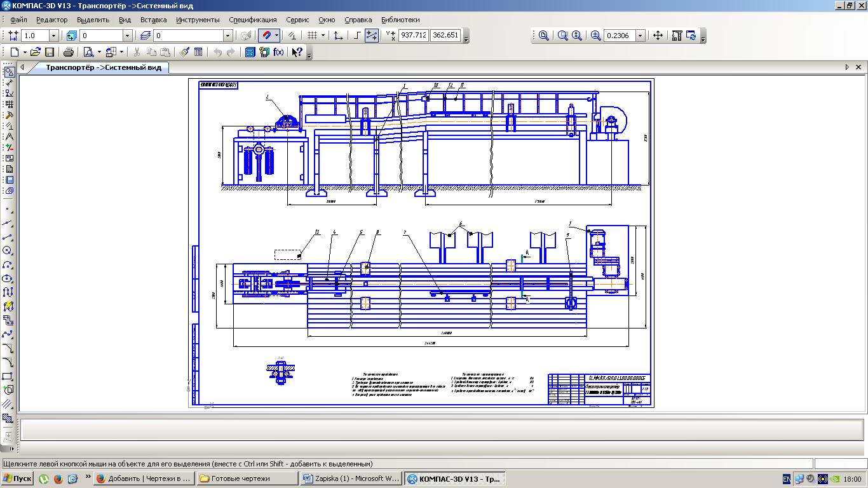
Task: Open a file with the folder icon
Action: click(36, 52)
